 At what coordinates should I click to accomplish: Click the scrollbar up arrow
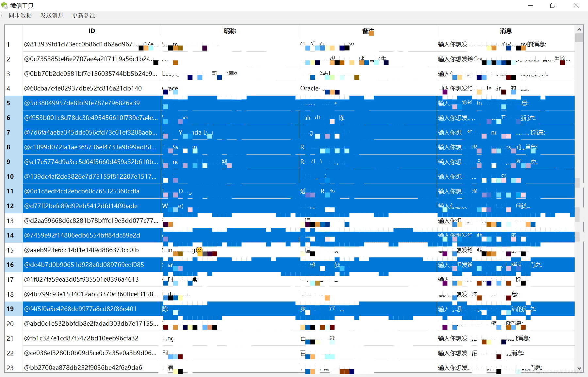point(579,29)
